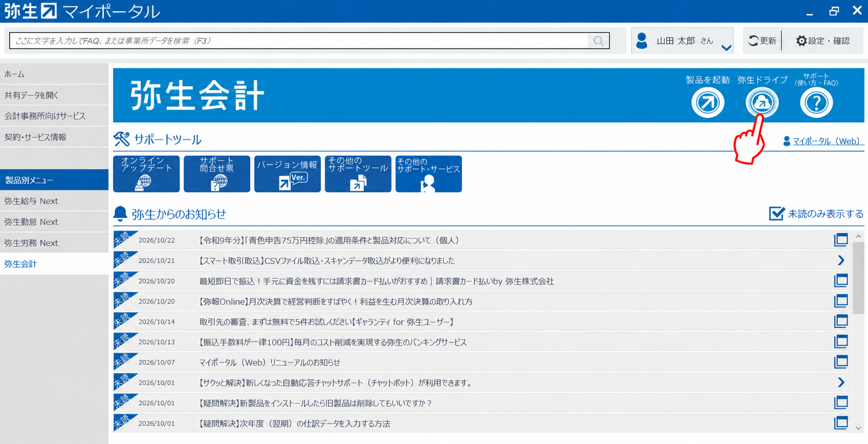Click the 更新 refresh button
Image resolution: width=868 pixels, height=444 pixels.
coord(762,41)
